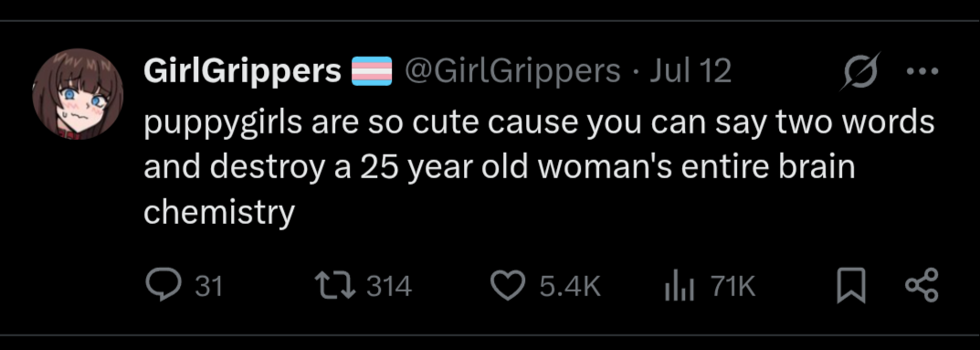Click the 71K views count
980x350 pixels.
pos(733,287)
